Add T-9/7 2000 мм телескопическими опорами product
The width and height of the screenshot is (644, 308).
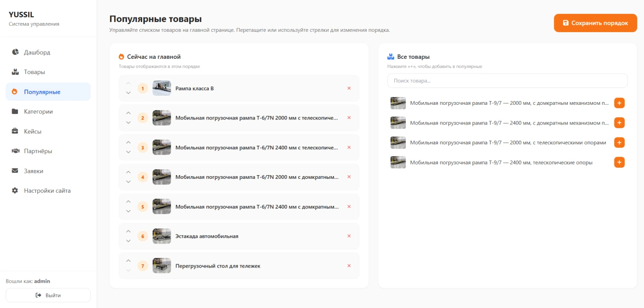point(619,143)
